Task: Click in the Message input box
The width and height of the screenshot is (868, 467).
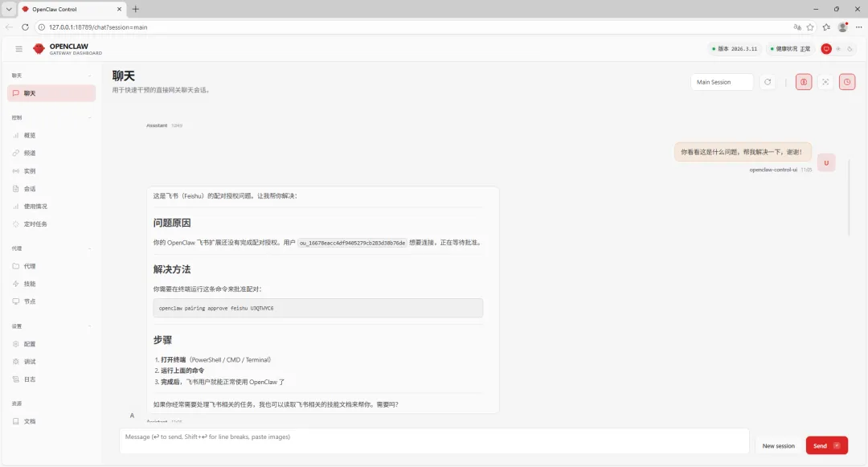Action: 434,441
